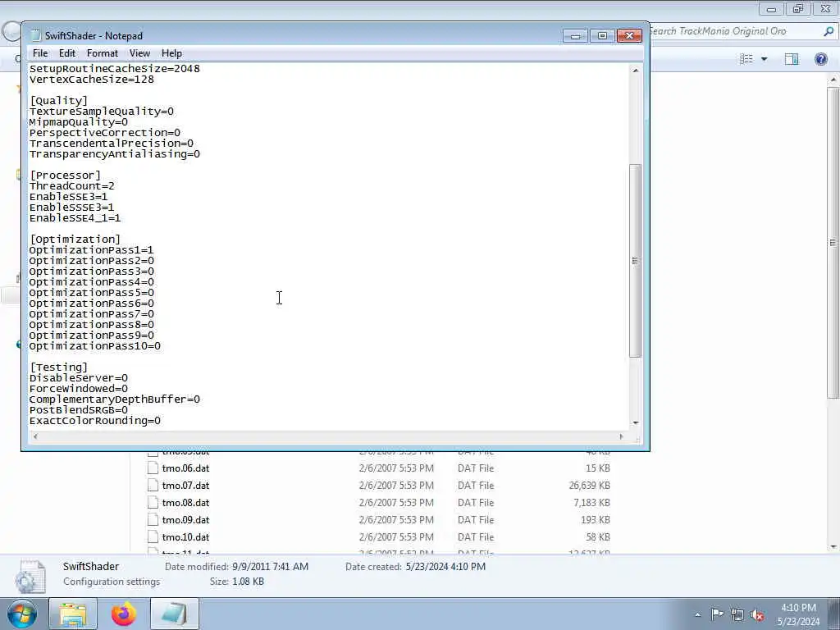Click Date modified value in details pane
The image size is (840, 630).
(x=270, y=566)
